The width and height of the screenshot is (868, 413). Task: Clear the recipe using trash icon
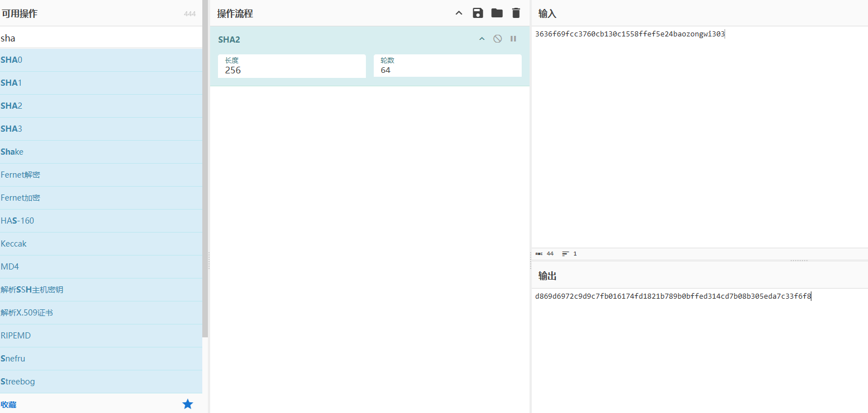click(x=516, y=13)
